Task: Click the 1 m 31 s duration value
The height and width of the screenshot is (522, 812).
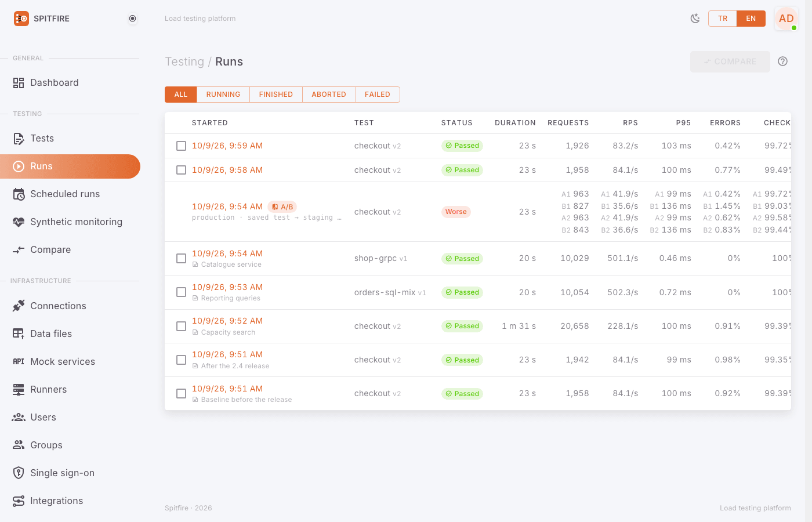Action: click(x=519, y=326)
